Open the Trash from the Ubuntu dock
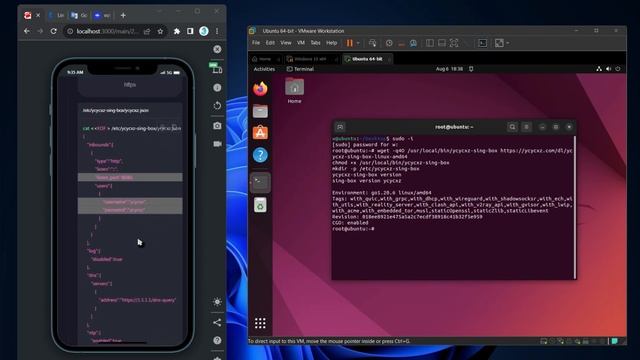Screen dimensions: 640x360 260,205
